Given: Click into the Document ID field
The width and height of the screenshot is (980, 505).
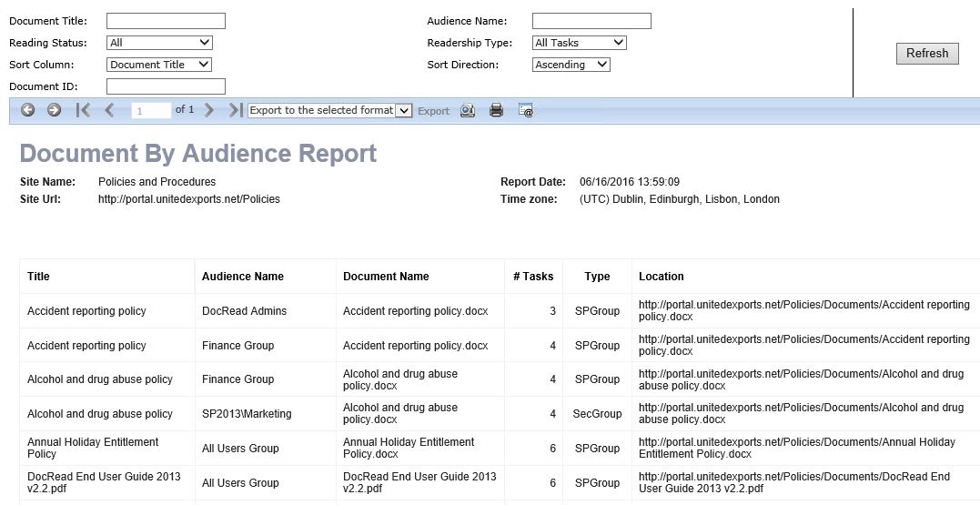Looking at the screenshot, I should click(166, 86).
